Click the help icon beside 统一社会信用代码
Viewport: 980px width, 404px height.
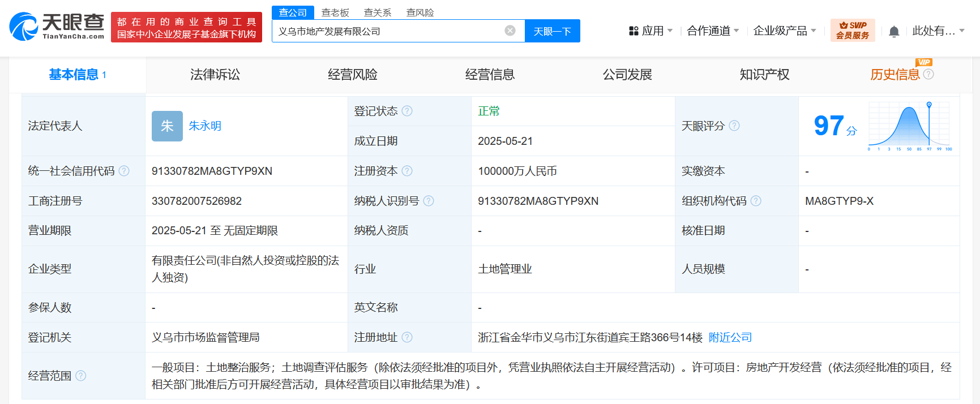(124, 171)
